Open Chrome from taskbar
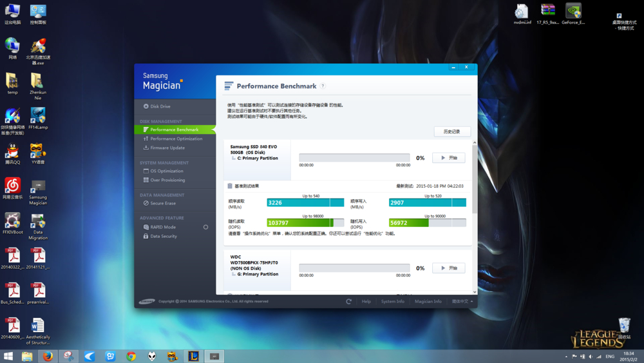Image resolution: width=644 pixels, height=363 pixels. pyautogui.click(x=131, y=357)
